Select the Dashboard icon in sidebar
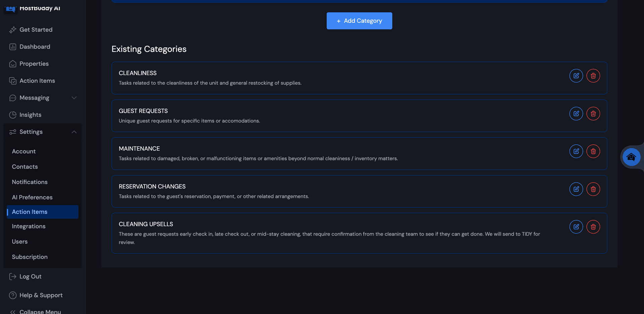Image resolution: width=644 pixels, height=314 pixels. pyautogui.click(x=12, y=47)
